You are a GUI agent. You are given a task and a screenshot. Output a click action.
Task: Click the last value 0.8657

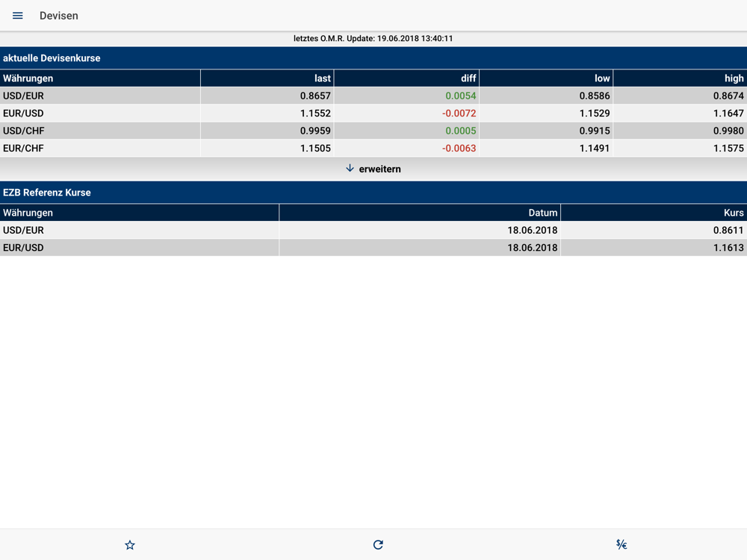tap(315, 96)
